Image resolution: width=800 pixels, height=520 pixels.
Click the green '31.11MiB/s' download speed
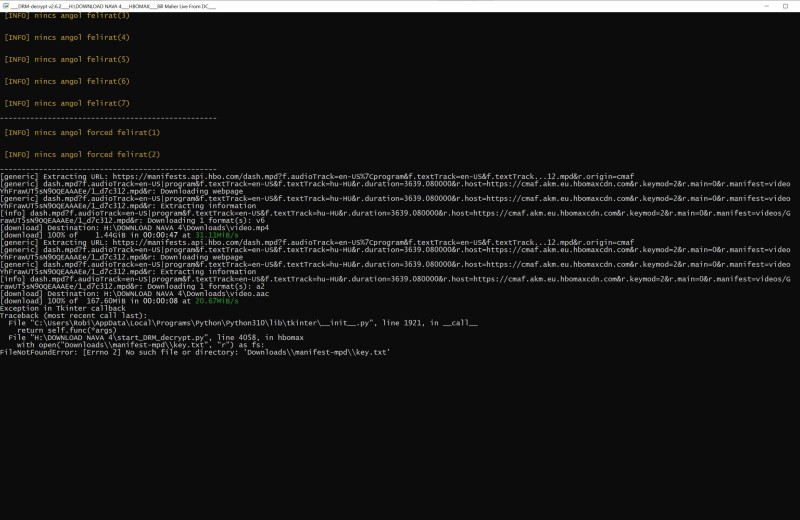pos(217,235)
